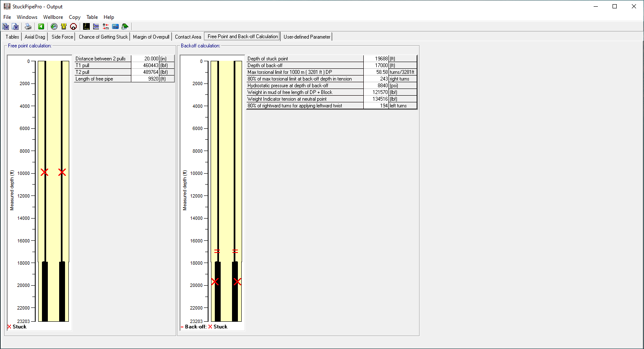Open the Table menu
Image resolution: width=644 pixels, height=349 pixels.
pos(92,17)
